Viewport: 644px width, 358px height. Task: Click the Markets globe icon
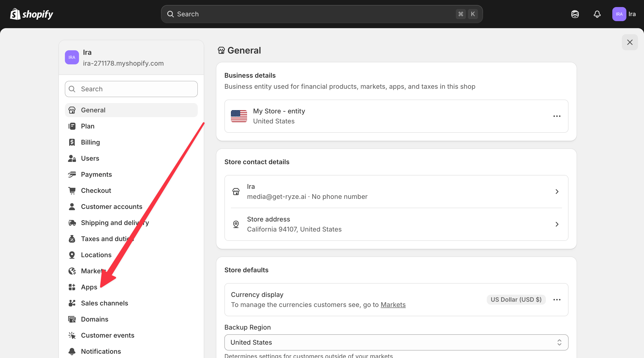click(72, 271)
